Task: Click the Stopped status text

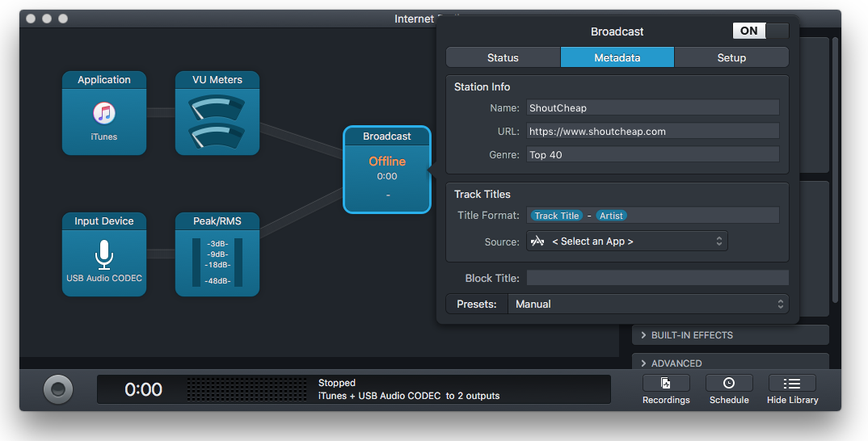Action: click(x=336, y=383)
